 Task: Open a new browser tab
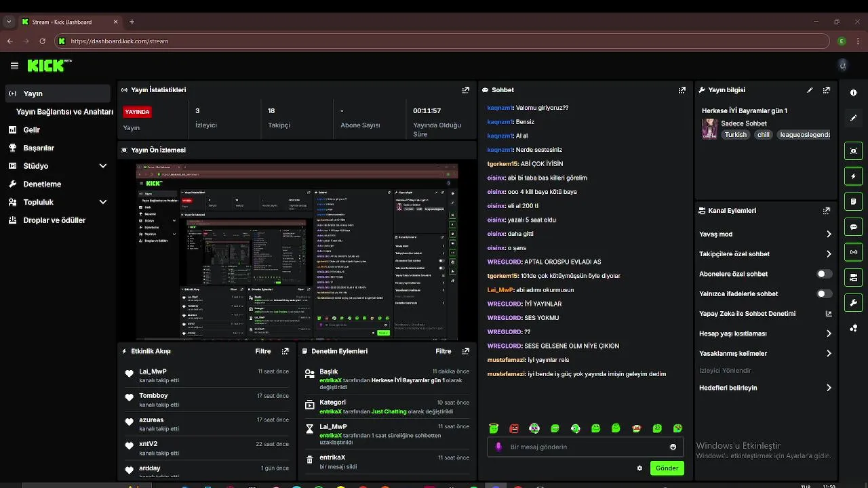pos(132,22)
